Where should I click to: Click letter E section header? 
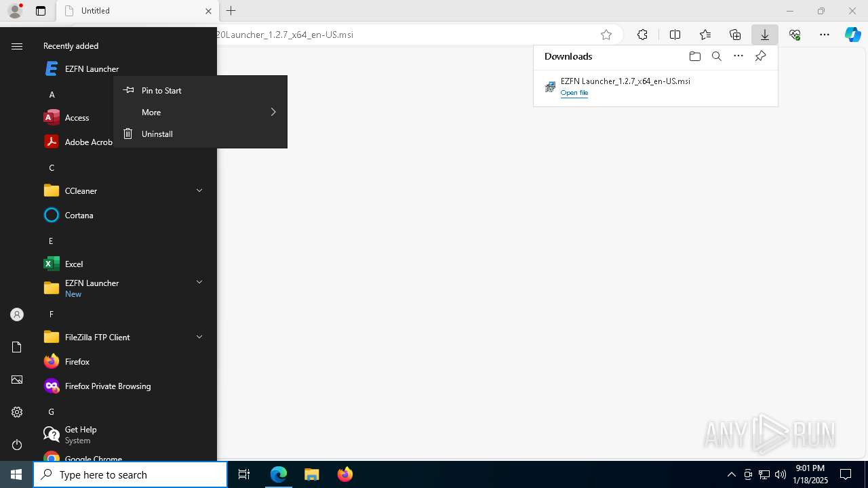(51, 241)
